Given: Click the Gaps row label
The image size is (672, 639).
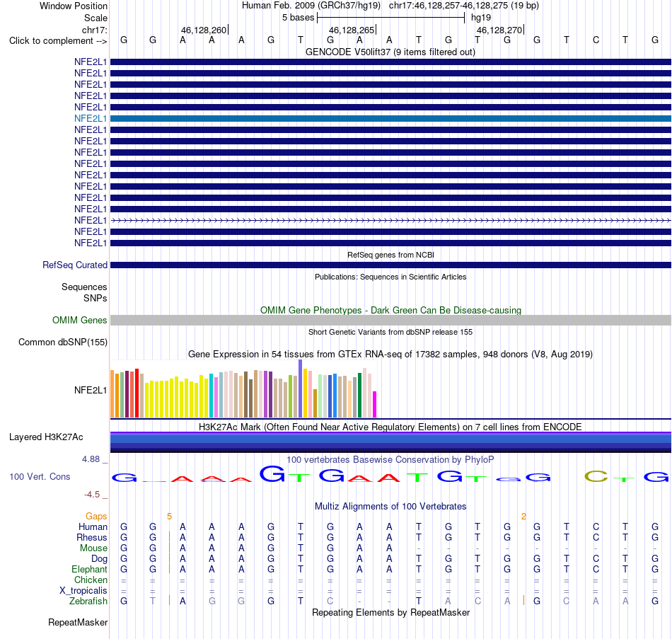Looking at the screenshot, I should 96,517.
